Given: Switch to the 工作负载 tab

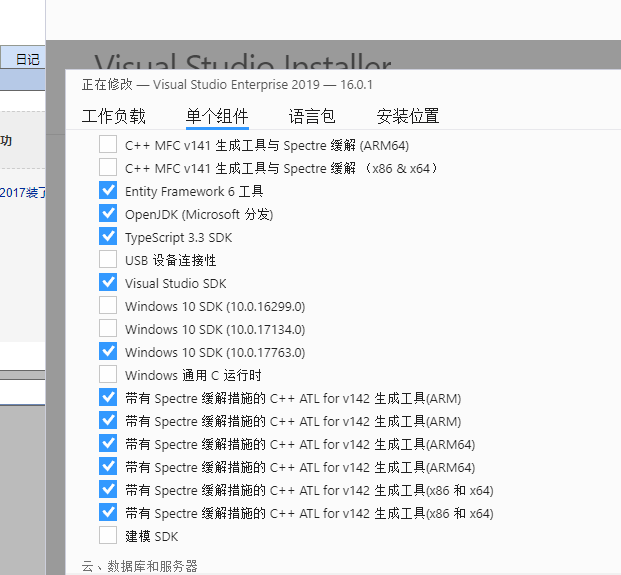Looking at the screenshot, I should [x=114, y=116].
